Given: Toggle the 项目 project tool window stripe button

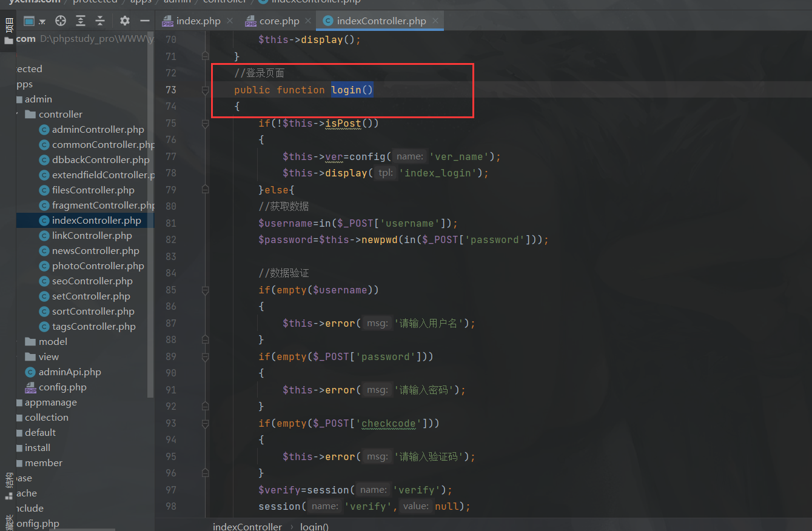Looking at the screenshot, I should 8,32.
